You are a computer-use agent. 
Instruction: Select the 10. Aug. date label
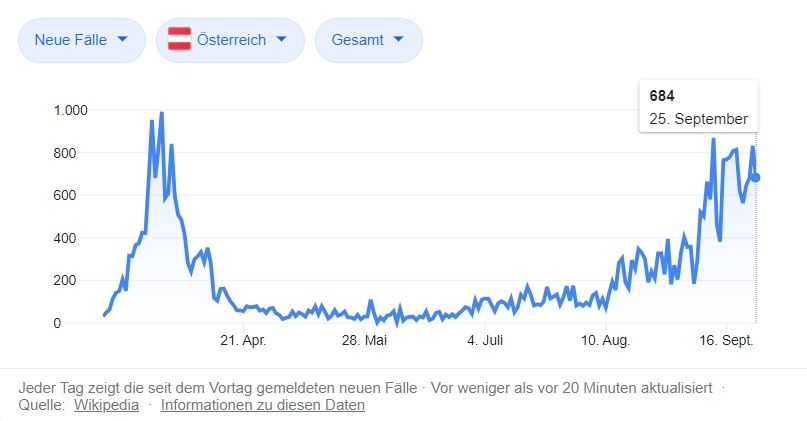coord(606,341)
